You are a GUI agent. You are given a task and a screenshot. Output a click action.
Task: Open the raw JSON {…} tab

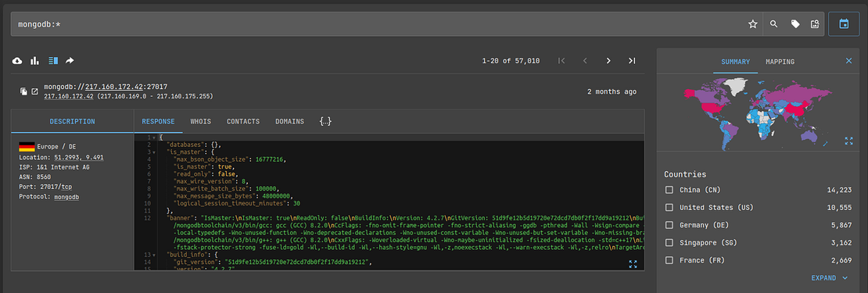[x=325, y=121]
